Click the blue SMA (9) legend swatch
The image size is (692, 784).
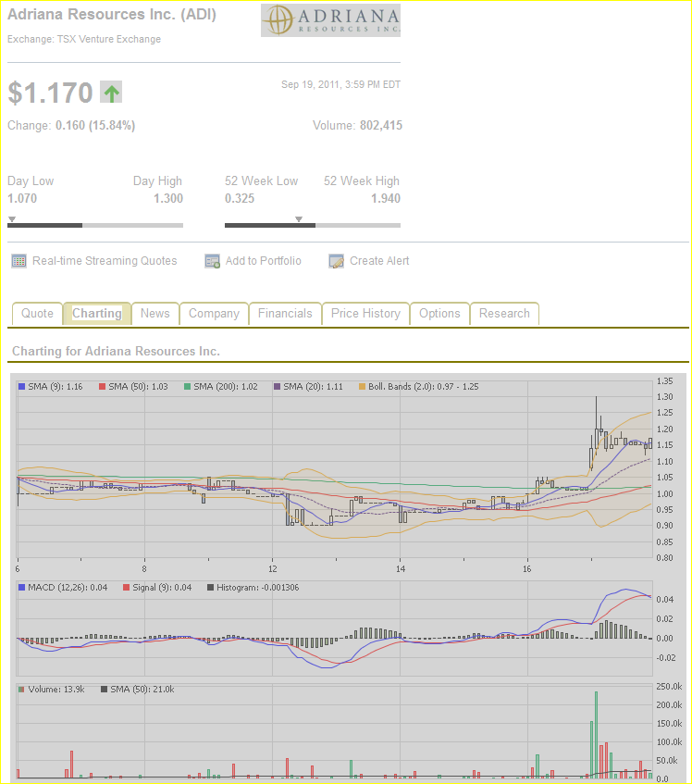[x=22, y=386]
